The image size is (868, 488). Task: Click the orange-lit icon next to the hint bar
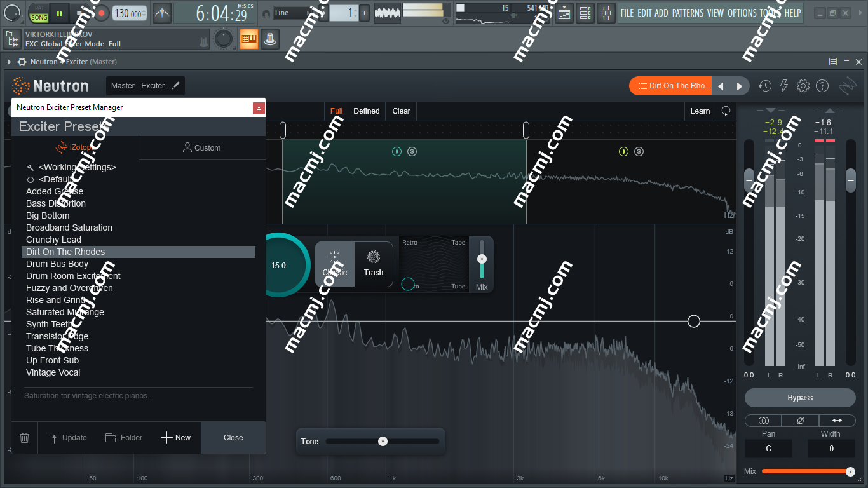[x=249, y=39]
